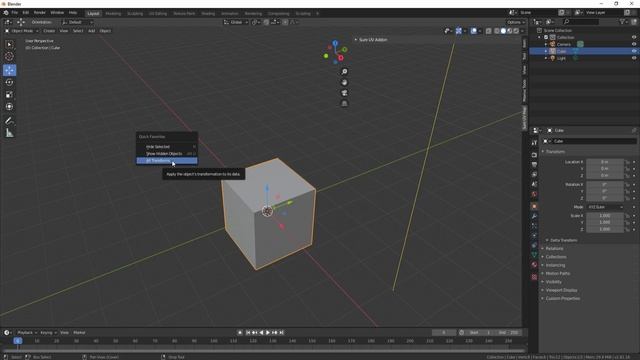Viewport: 640px width, 360px height.
Task: Toggle X-ray viewport mode
Action: tap(489, 31)
